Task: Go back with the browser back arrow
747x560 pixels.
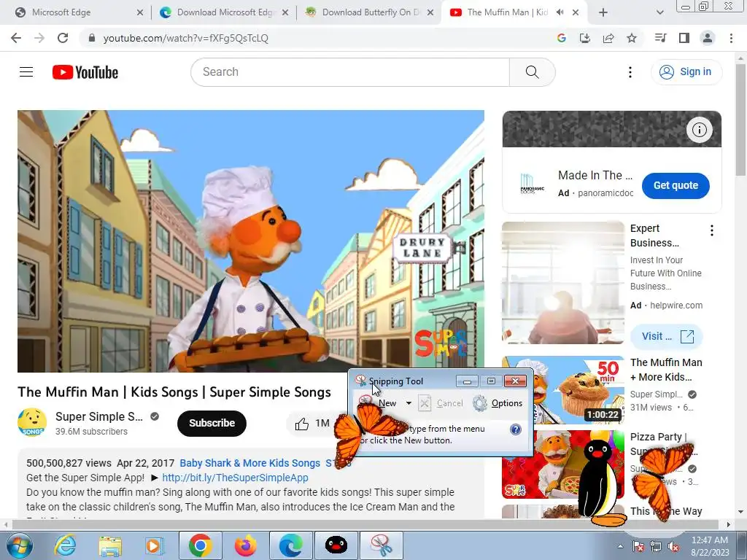Action: 16,38
